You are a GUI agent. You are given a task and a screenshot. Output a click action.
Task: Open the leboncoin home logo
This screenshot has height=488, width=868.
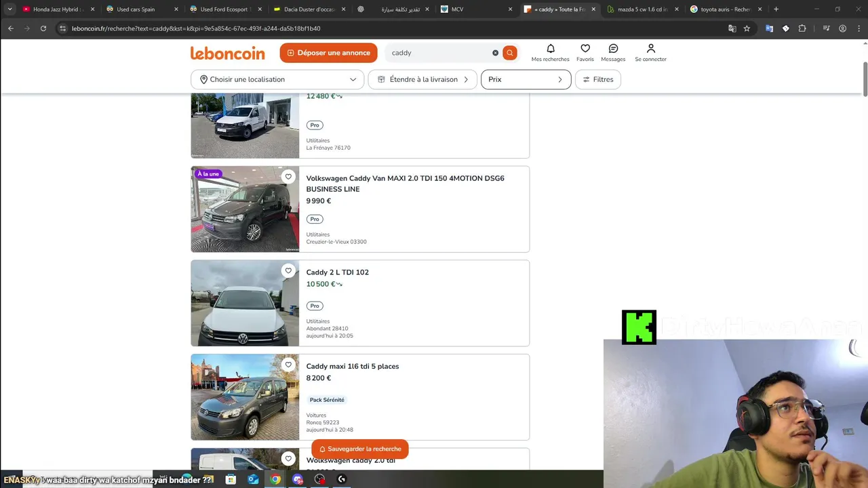pyautogui.click(x=227, y=53)
